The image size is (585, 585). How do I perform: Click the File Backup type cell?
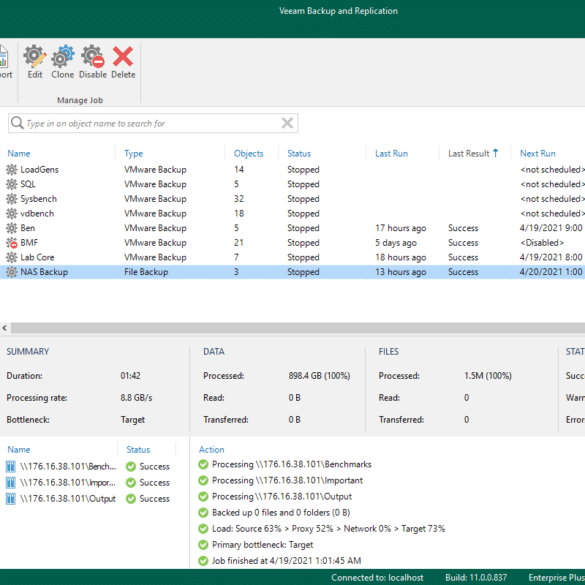(146, 272)
